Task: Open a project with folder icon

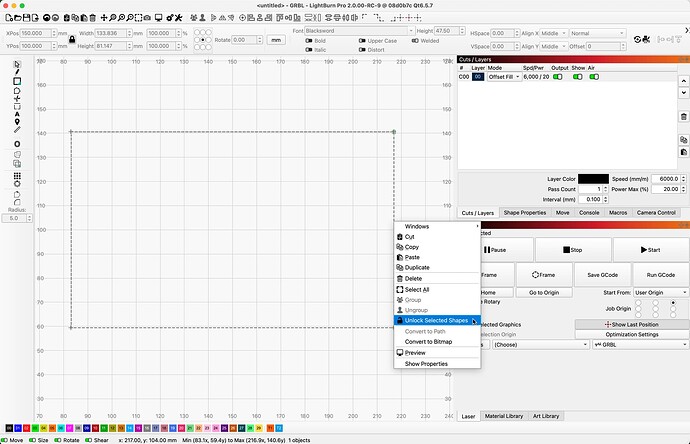Action: [x=18, y=18]
